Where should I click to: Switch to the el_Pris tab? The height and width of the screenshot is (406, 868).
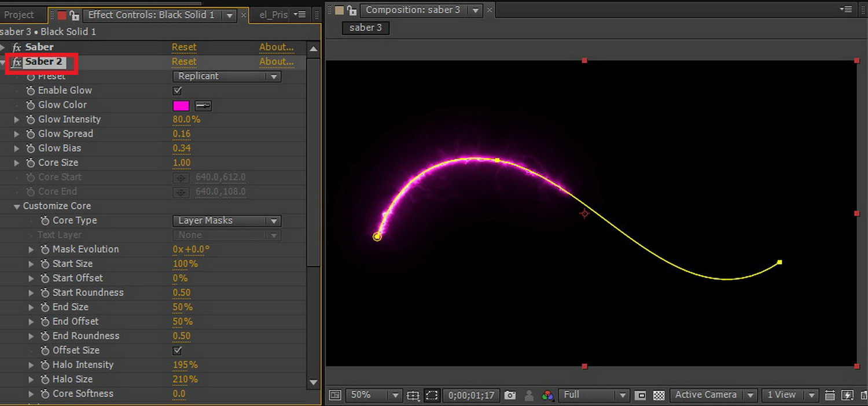pyautogui.click(x=274, y=15)
